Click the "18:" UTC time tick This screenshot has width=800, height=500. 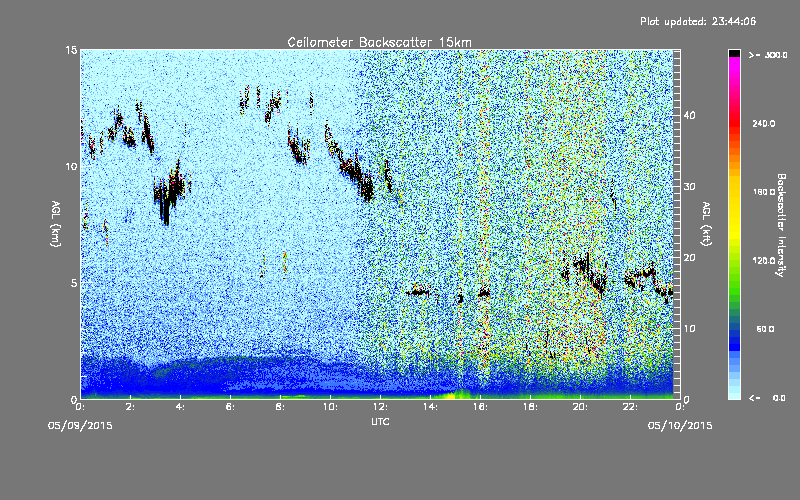531,407
